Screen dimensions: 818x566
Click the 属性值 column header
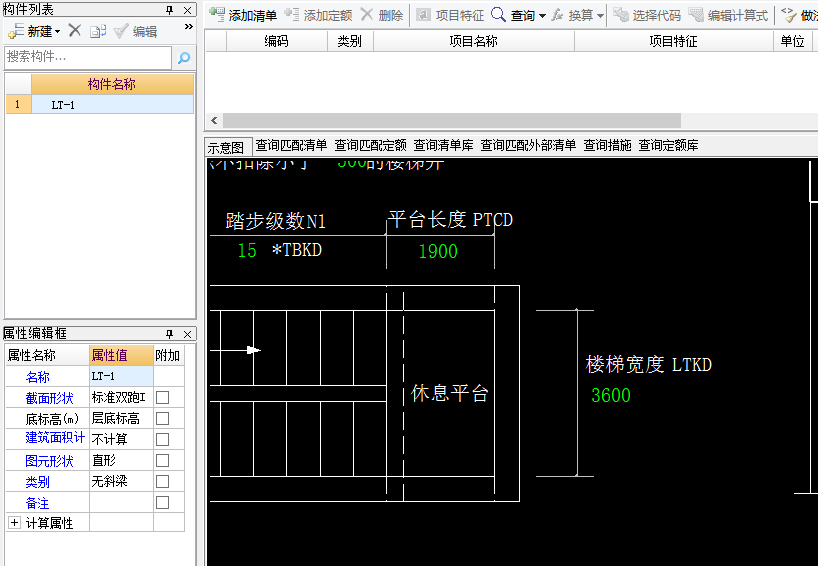pos(122,355)
